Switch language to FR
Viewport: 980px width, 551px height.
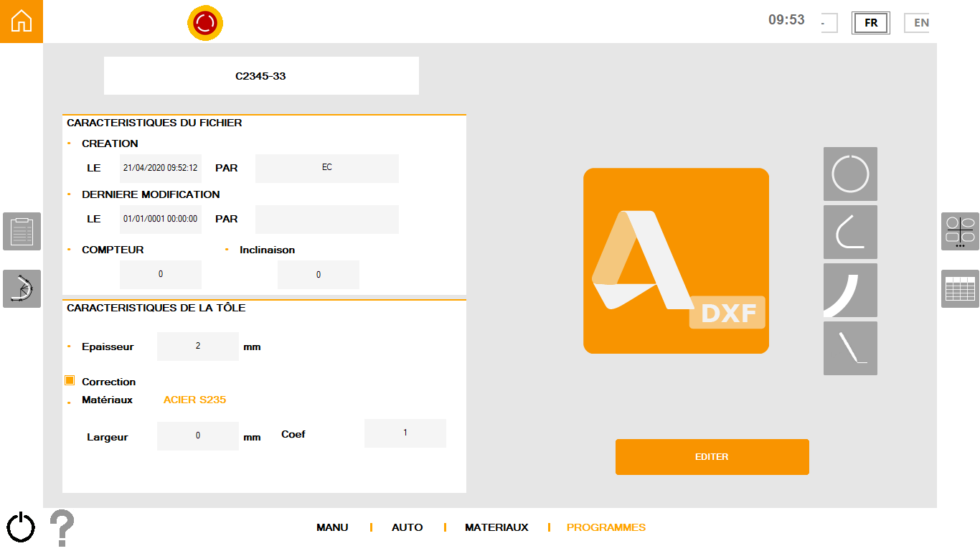point(870,23)
